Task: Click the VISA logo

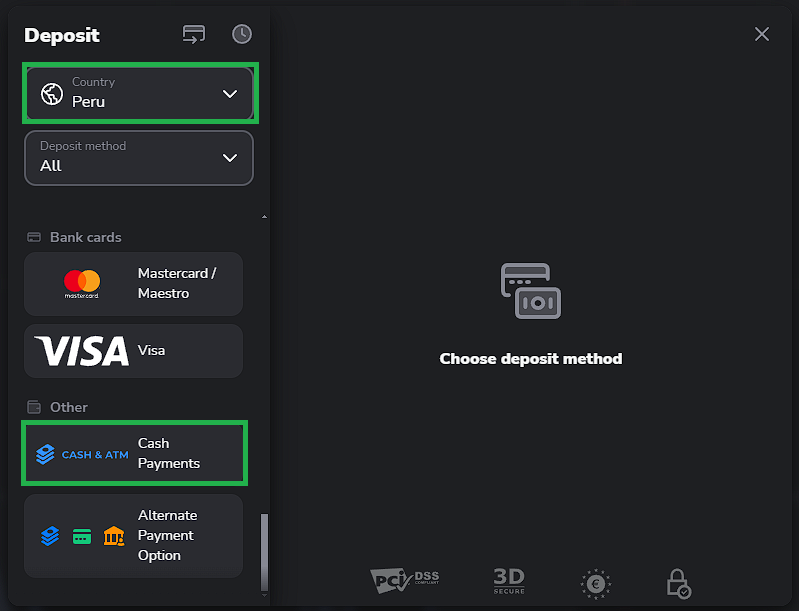Action: pos(82,351)
